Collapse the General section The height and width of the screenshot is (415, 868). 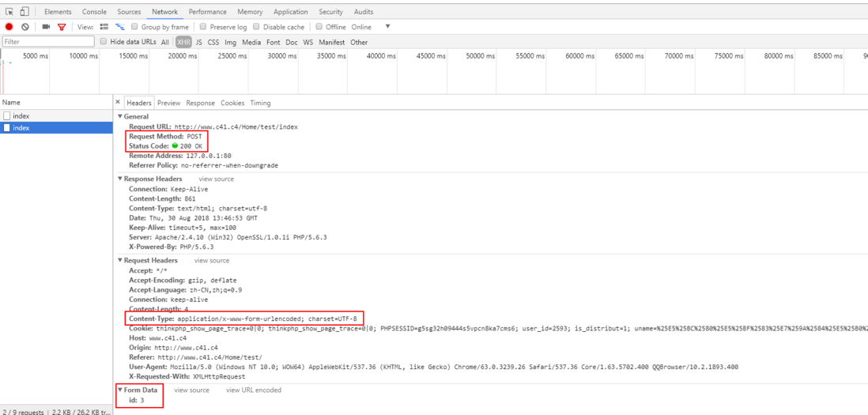pyautogui.click(x=120, y=117)
